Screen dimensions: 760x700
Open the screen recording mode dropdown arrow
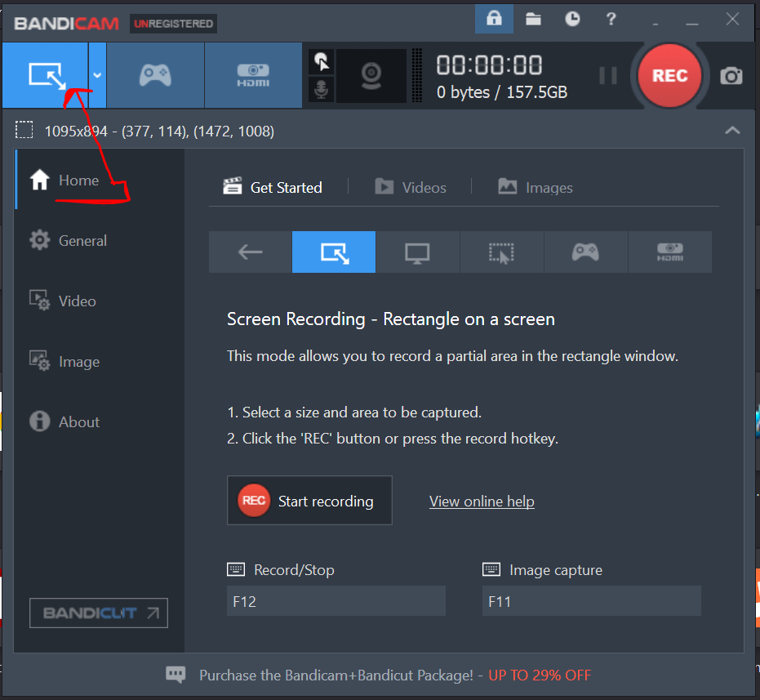pyautogui.click(x=97, y=75)
